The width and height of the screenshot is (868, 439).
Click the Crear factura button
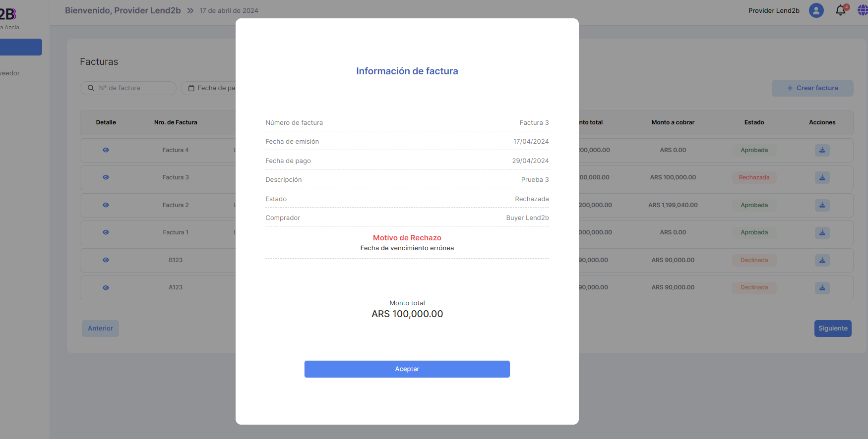pos(812,88)
